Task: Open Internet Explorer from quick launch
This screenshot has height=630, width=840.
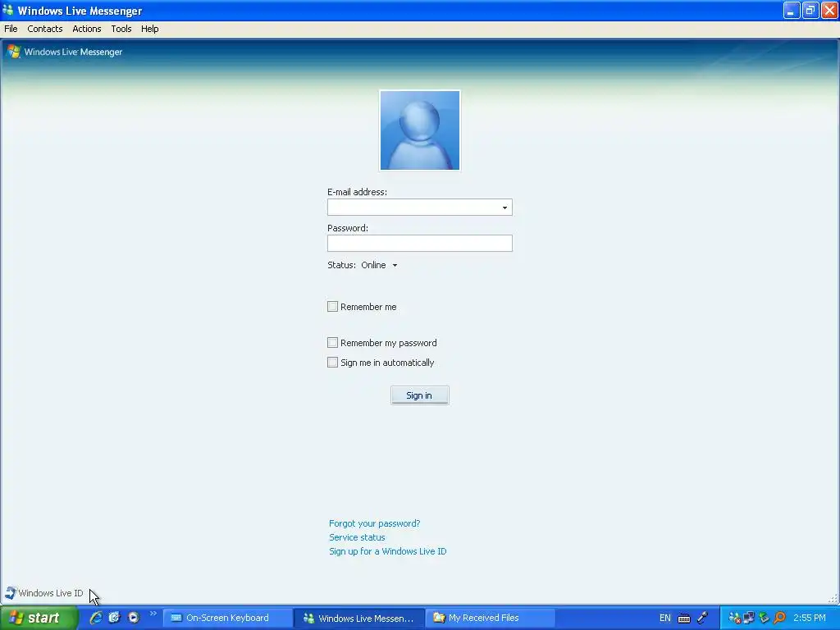Action: tap(96, 618)
